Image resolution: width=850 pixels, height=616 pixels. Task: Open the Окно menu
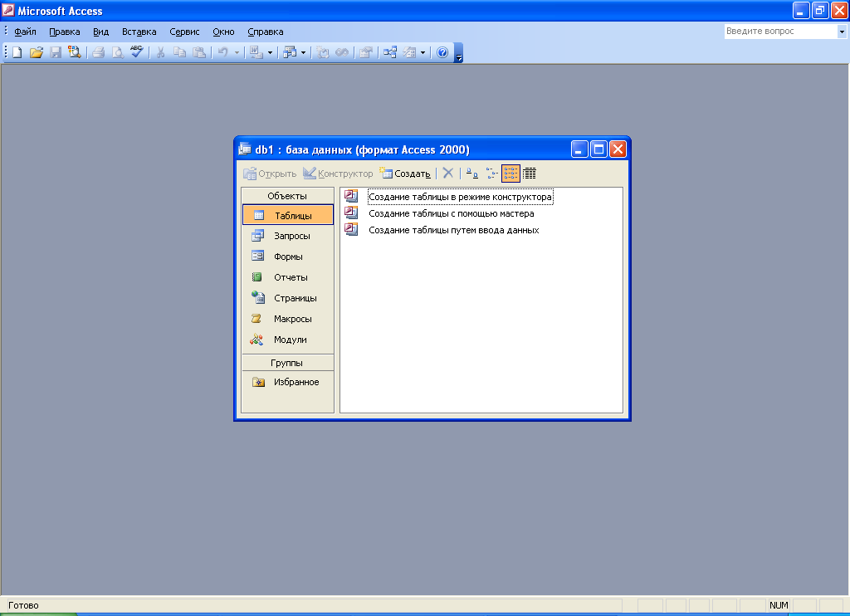point(223,32)
